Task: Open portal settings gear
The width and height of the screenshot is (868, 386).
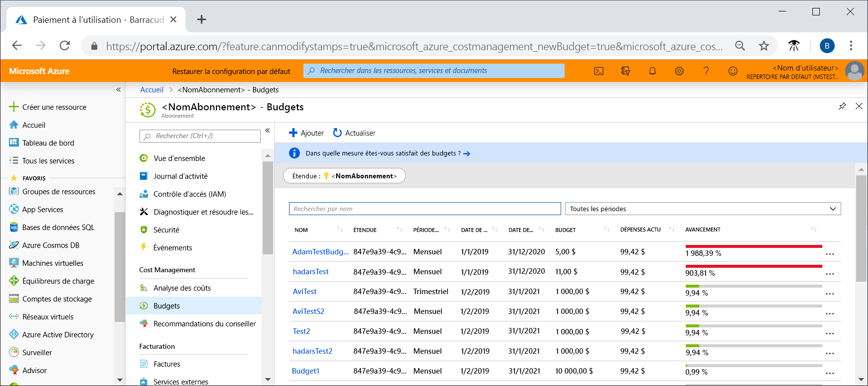Action: tap(679, 71)
